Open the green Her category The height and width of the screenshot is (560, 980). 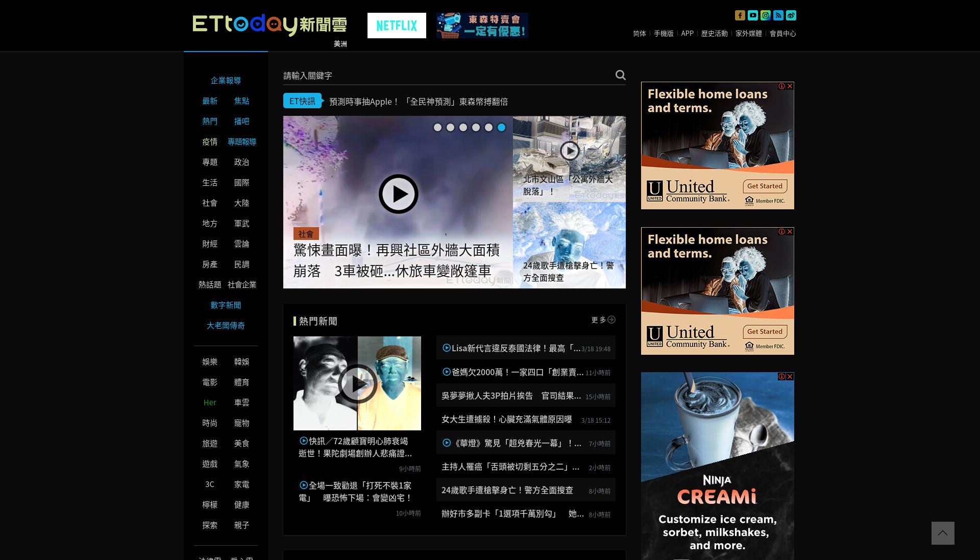pyautogui.click(x=210, y=402)
